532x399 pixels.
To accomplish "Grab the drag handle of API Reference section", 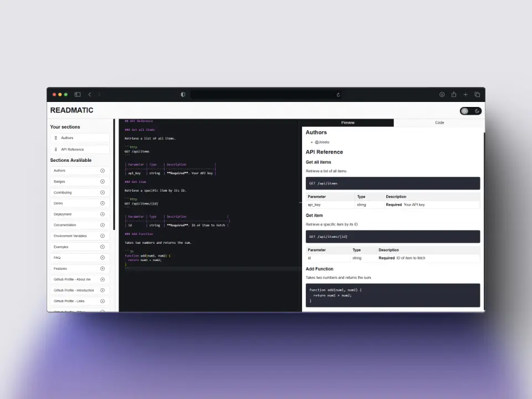I will 55,149.
